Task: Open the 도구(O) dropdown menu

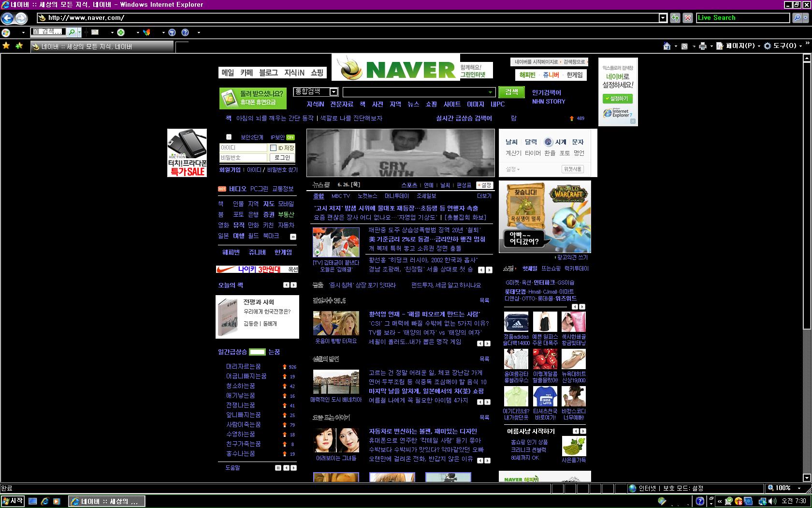Action: pyautogui.click(x=783, y=46)
